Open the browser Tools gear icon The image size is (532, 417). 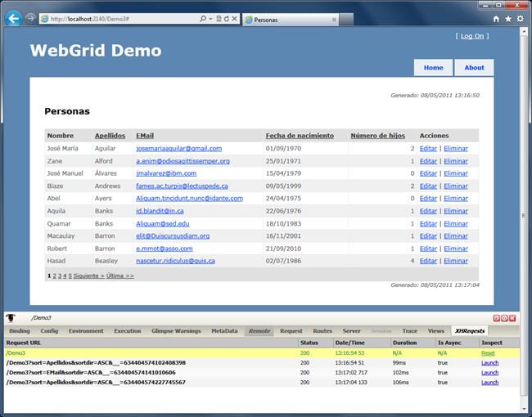tap(520, 19)
